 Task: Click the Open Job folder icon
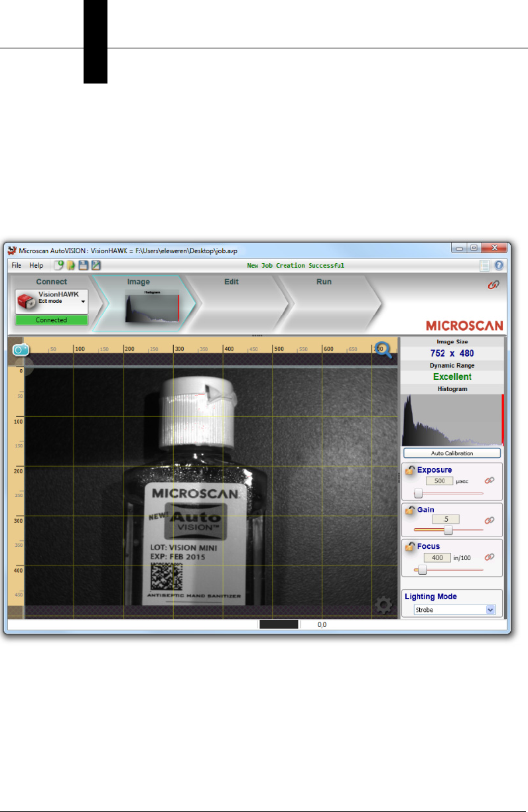(x=70, y=266)
